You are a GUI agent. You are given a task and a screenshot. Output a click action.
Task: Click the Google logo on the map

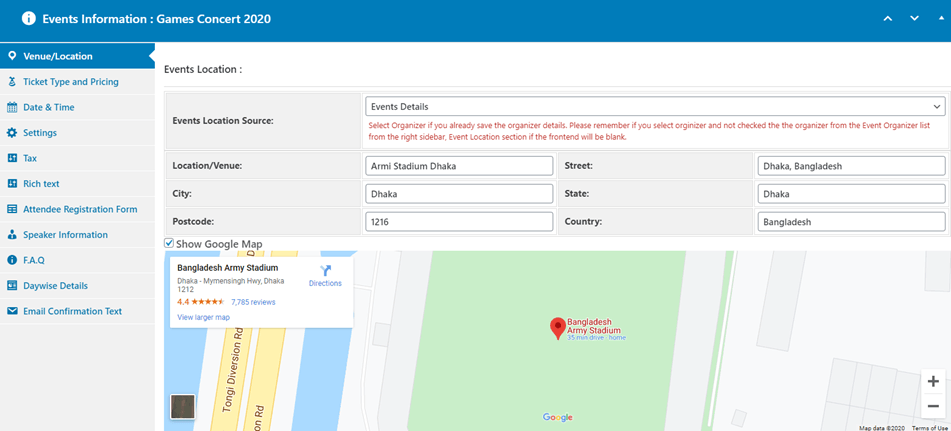pos(558,417)
